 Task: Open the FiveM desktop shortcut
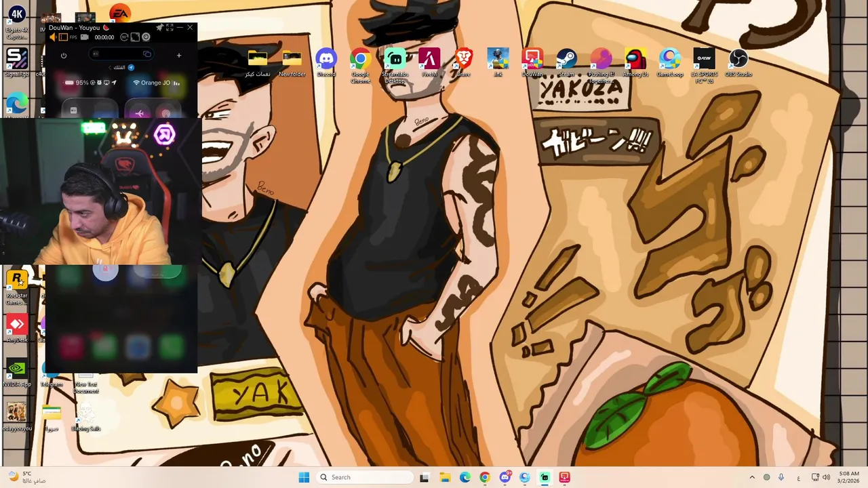(429, 63)
